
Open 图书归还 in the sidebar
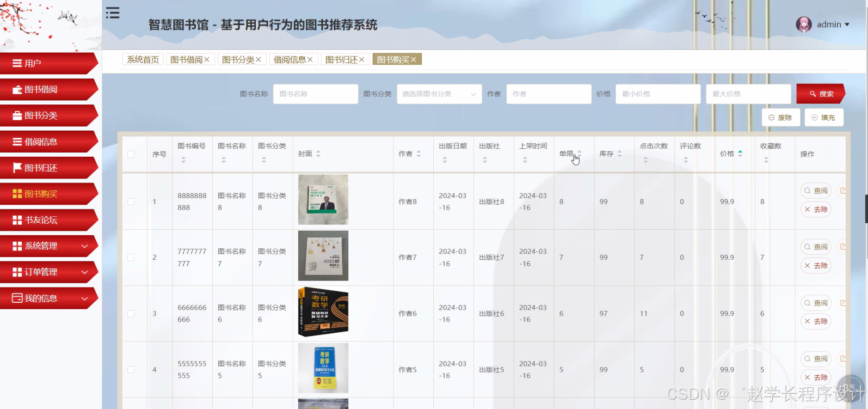pos(49,168)
